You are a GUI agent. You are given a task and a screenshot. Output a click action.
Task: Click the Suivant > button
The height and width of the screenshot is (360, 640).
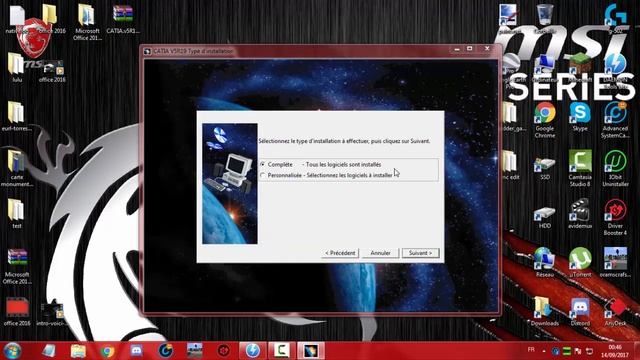tap(420, 253)
